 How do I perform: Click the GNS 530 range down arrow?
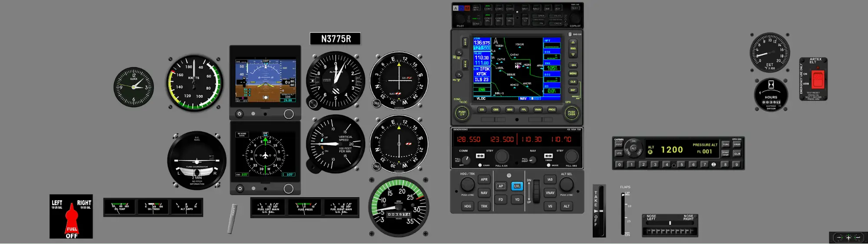point(573,55)
